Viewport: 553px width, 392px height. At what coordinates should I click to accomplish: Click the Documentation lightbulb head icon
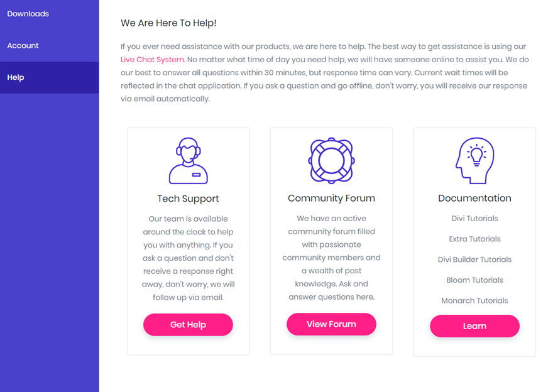click(x=474, y=161)
